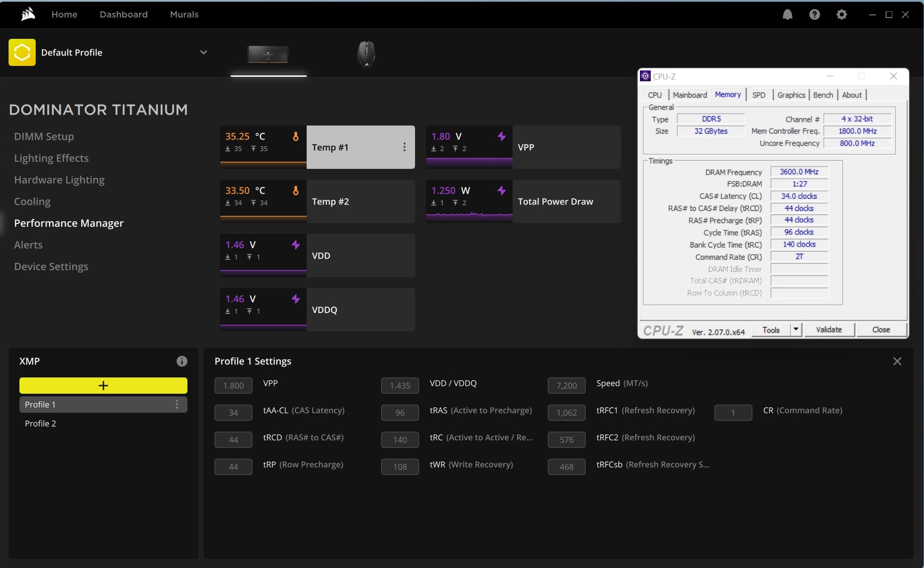Select the Dominator Titanium RAM device thumbnail

[268, 54]
